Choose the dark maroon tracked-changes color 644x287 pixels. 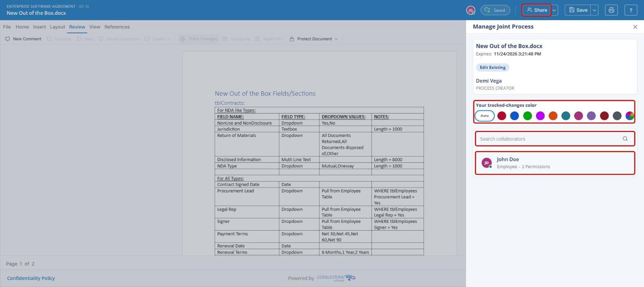pyautogui.click(x=604, y=116)
